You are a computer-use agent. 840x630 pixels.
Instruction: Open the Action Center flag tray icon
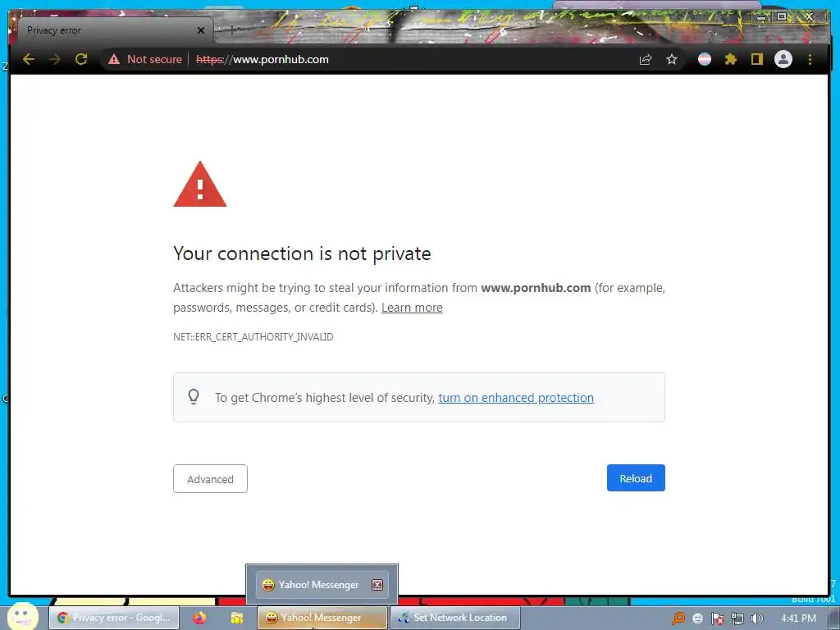(x=717, y=619)
